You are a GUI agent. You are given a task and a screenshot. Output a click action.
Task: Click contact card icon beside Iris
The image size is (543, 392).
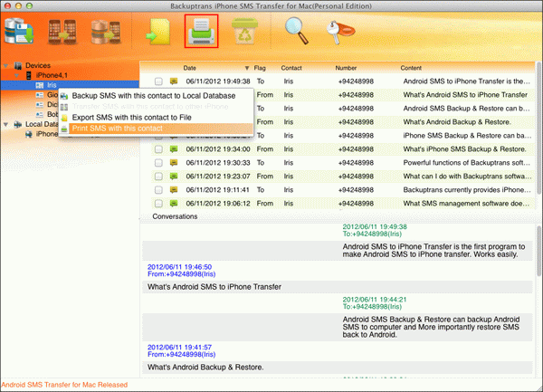(x=40, y=85)
